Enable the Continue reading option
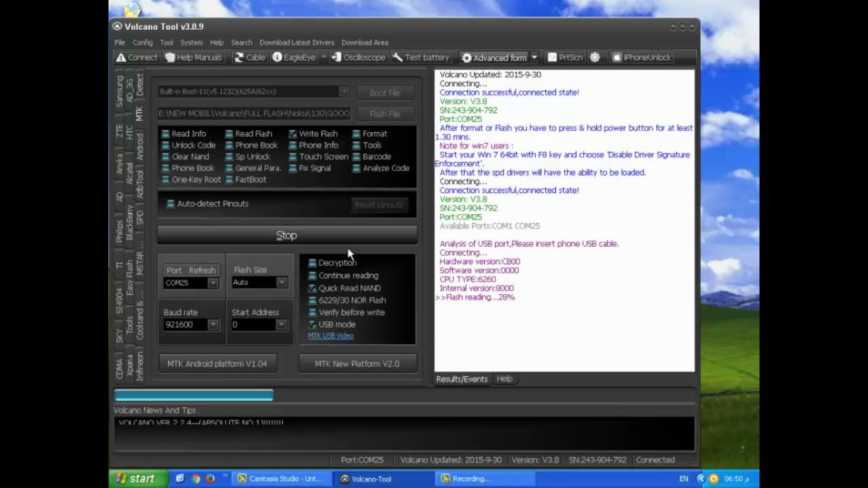This screenshot has width=868, height=488. click(x=312, y=276)
